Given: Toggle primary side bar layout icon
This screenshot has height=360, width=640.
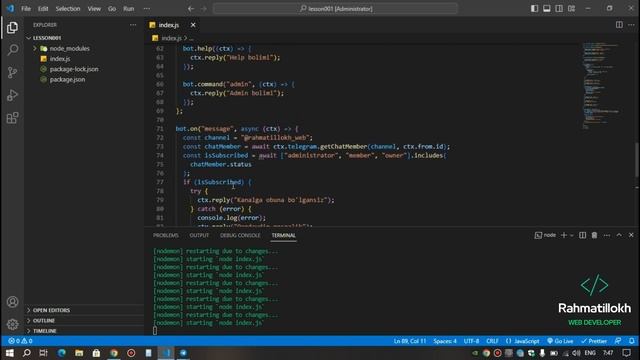Looking at the screenshot, I should point(534,9).
